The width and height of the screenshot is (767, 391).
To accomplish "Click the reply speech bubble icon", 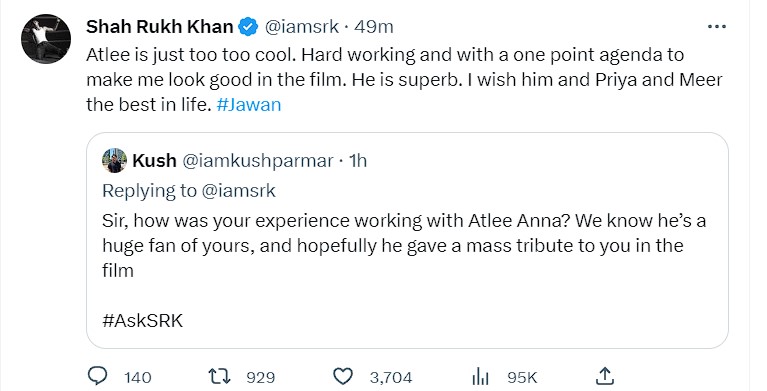I will click(98, 376).
